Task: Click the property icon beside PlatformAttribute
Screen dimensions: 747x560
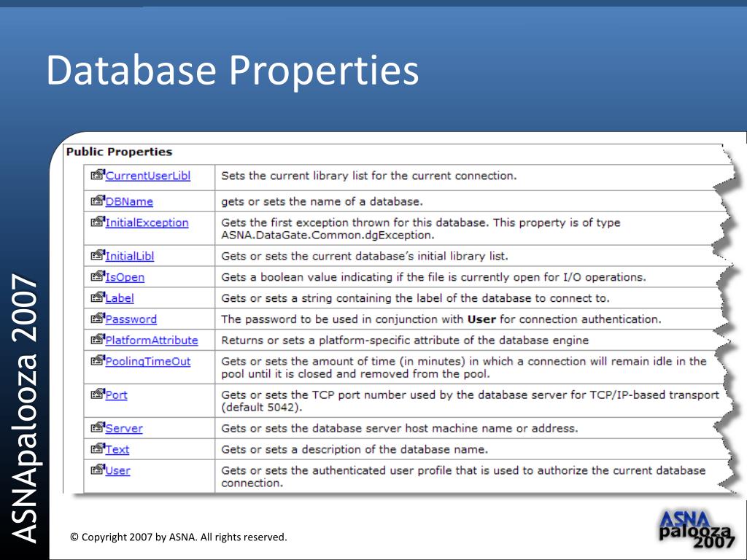Action: 98,338
